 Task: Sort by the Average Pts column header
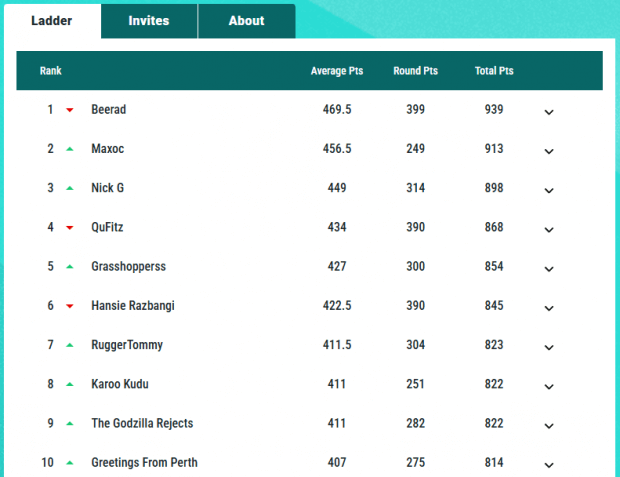(x=337, y=71)
